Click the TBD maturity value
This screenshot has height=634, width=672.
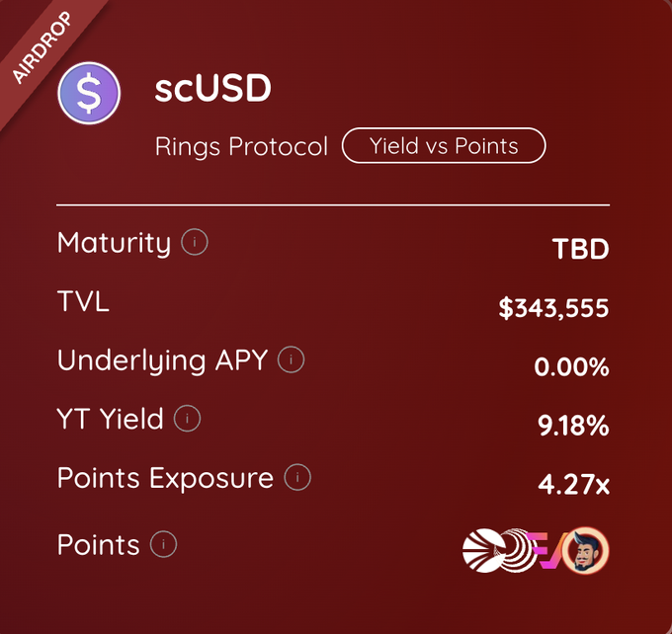click(x=580, y=249)
